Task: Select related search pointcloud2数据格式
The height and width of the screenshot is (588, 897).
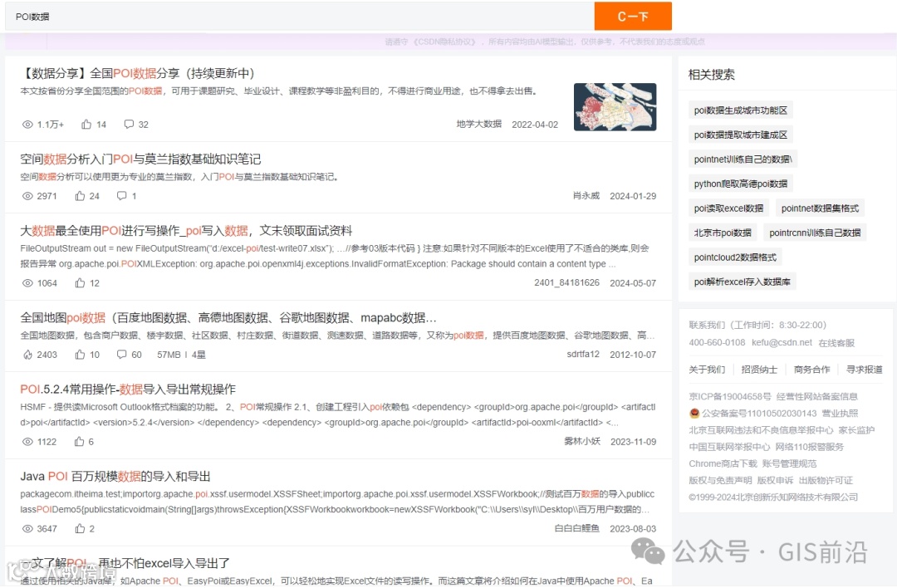Action: (735, 257)
